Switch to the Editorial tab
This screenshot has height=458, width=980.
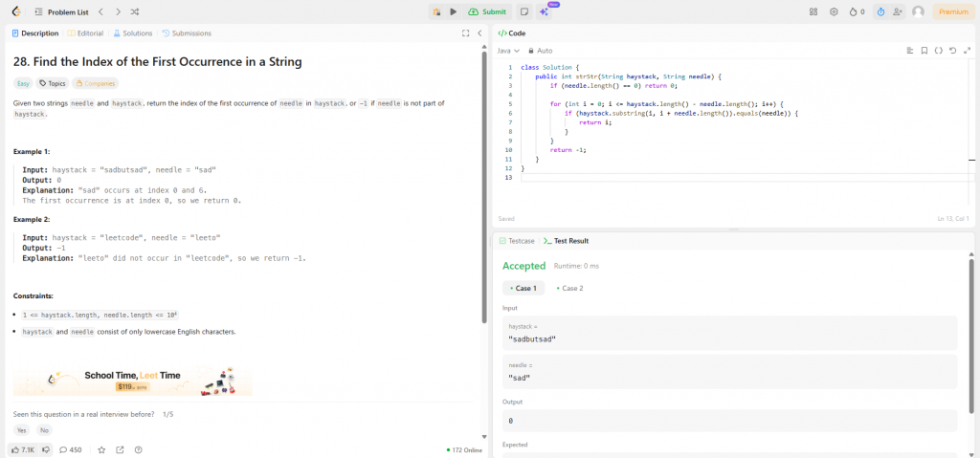coord(86,33)
